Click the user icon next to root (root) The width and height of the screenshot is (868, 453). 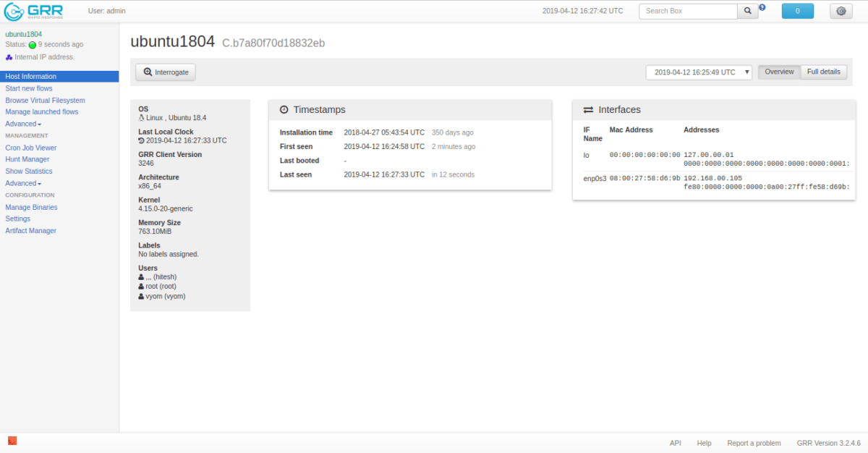pyautogui.click(x=140, y=286)
